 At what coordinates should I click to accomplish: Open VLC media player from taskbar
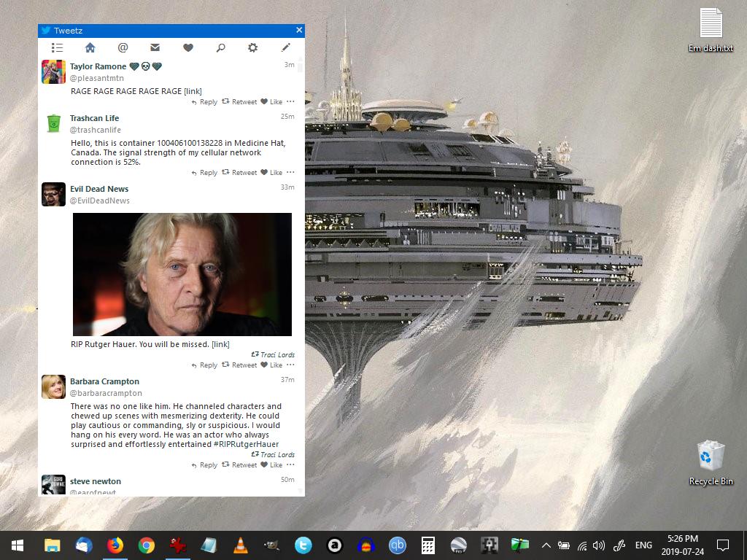click(x=241, y=545)
